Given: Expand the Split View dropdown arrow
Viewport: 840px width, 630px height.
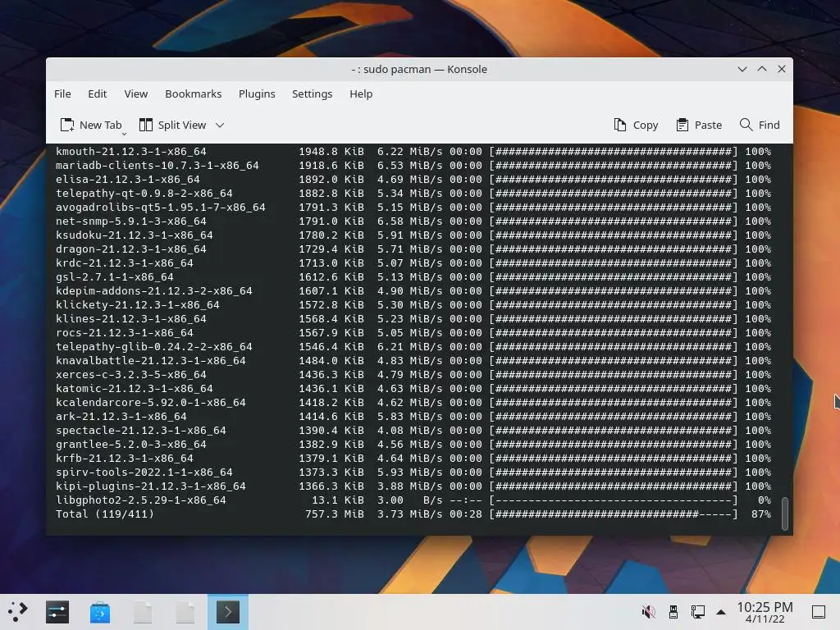Looking at the screenshot, I should click(220, 126).
